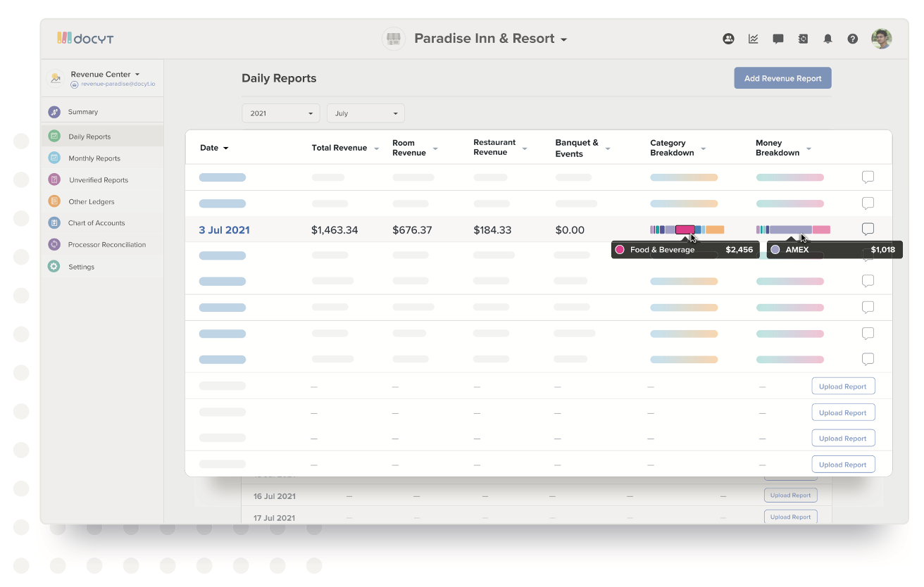Screen dimensions: 924x587
Task: Click Upload Report for 16 Jul 2021
Action: pyautogui.click(x=791, y=496)
